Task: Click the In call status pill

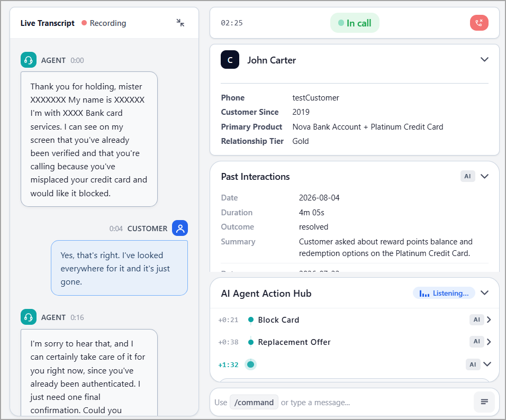Action: point(355,23)
